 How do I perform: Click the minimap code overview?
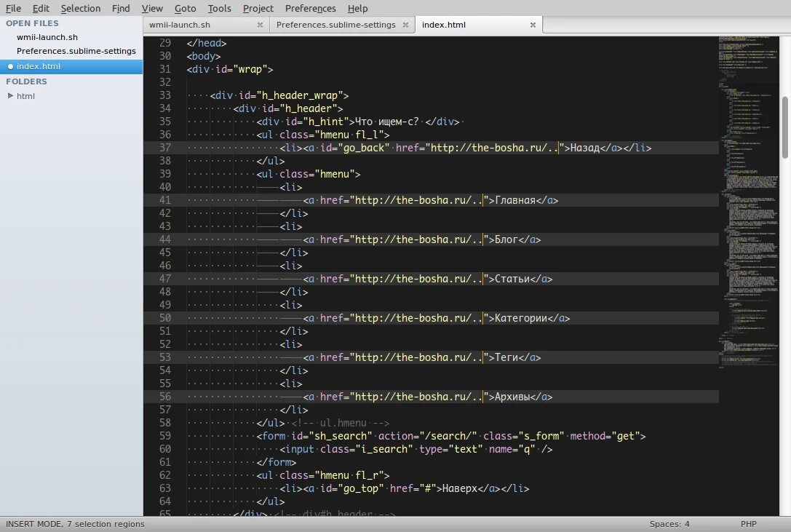(x=749, y=202)
